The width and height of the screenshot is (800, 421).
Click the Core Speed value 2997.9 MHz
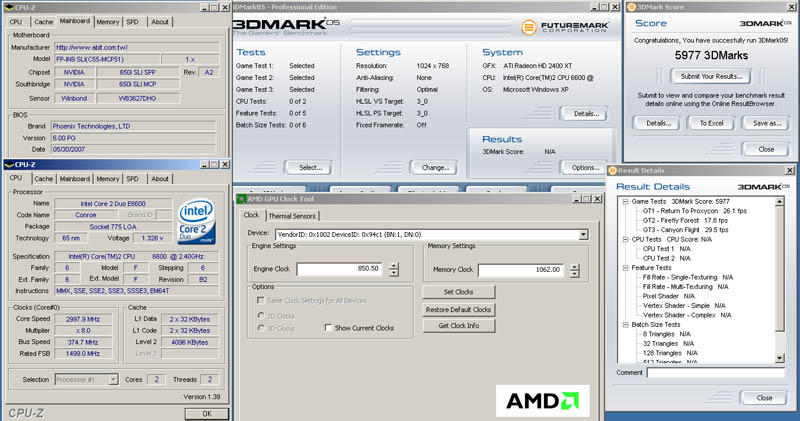(83, 319)
